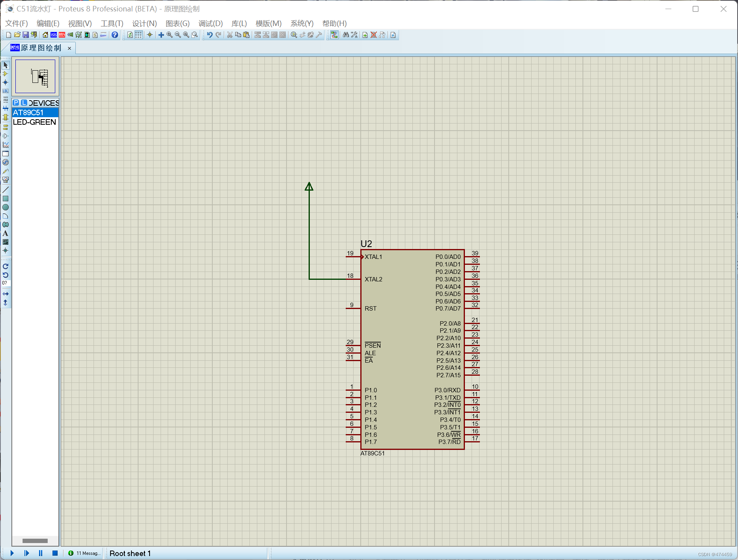Click the New Sheet plus icon
Image resolution: width=738 pixels, height=560 pixels.
(365, 35)
